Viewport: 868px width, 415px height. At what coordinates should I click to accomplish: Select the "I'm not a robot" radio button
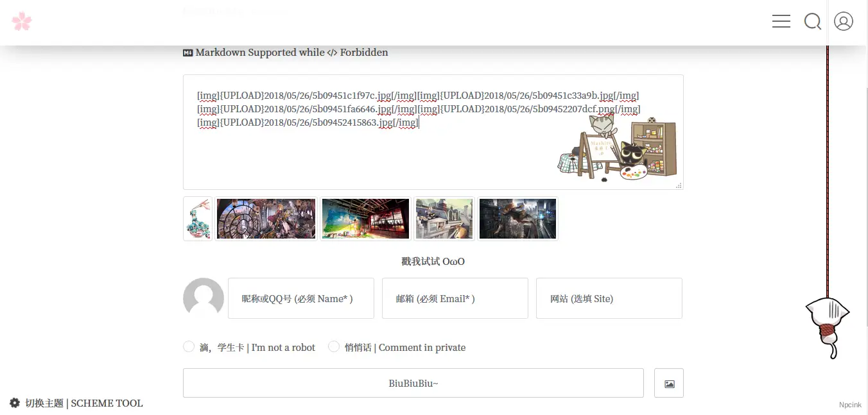click(189, 347)
